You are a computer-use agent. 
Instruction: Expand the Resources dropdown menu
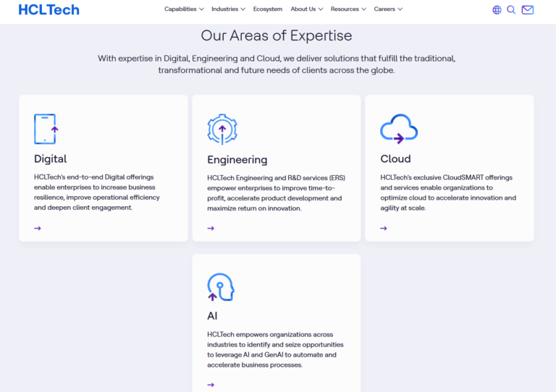pyautogui.click(x=348, y=9)
